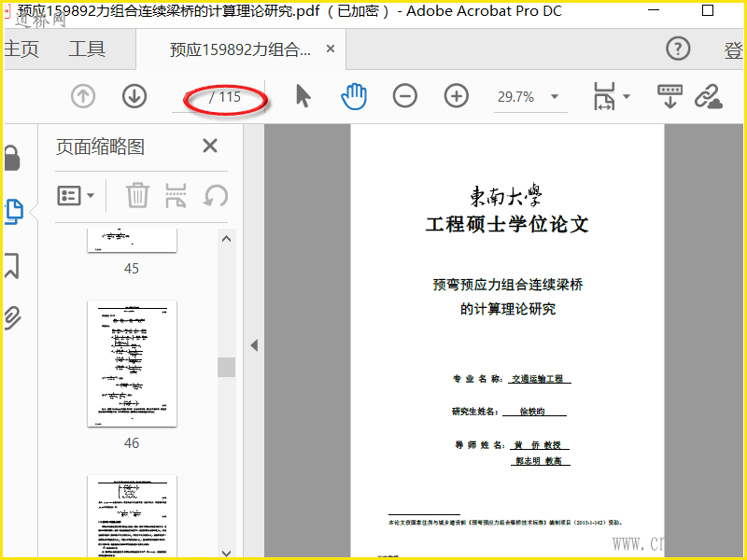Click the print pages icon in thumbnails
This screenshot has height=560, width=747.
click(176, 195)
